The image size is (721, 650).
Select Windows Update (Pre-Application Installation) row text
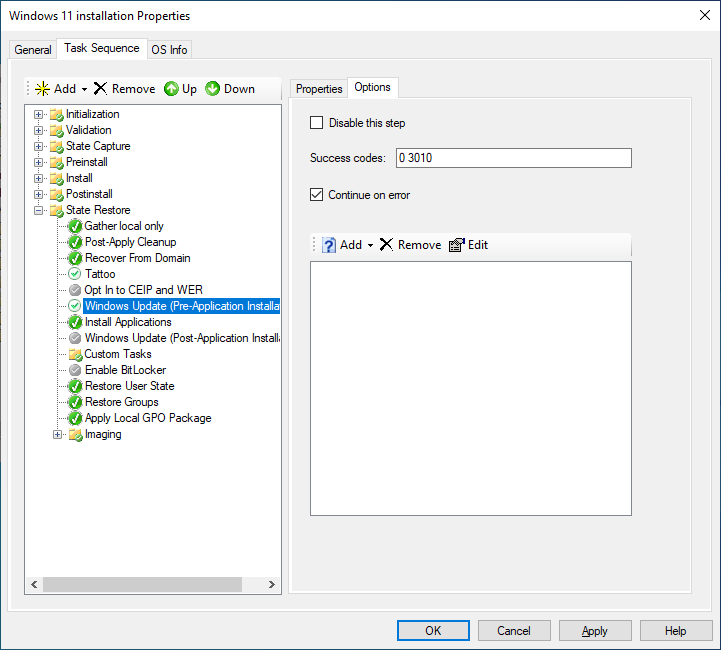182,306
